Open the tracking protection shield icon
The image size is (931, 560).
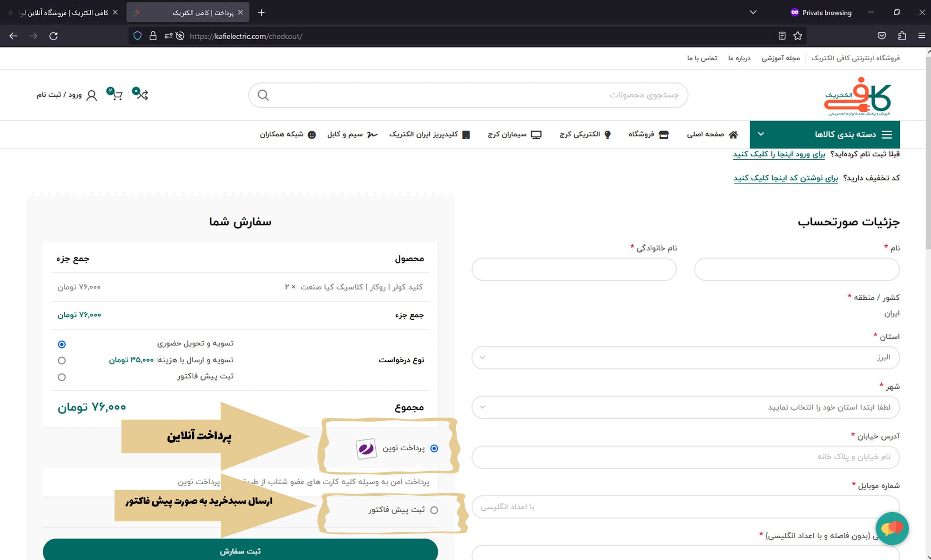click(x=137, y=36)
